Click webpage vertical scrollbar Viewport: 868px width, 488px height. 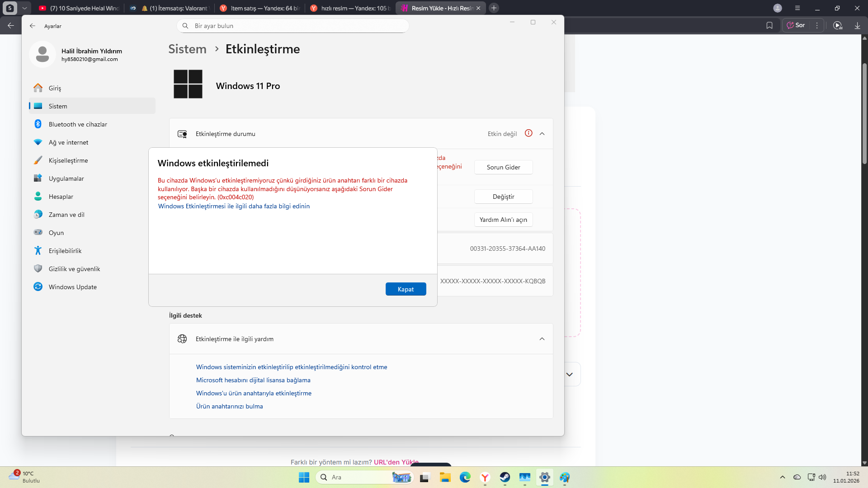coord(864,113)
